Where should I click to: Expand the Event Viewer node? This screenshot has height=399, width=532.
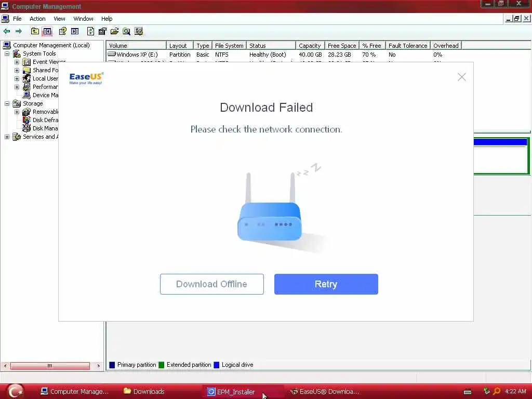click(x=17, y=62)
